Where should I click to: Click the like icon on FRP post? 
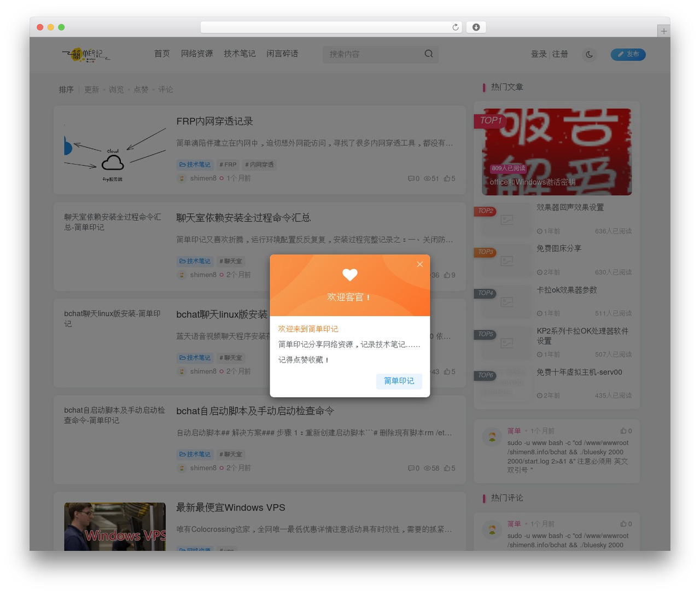pyautogui.click(x=447, y=178)
